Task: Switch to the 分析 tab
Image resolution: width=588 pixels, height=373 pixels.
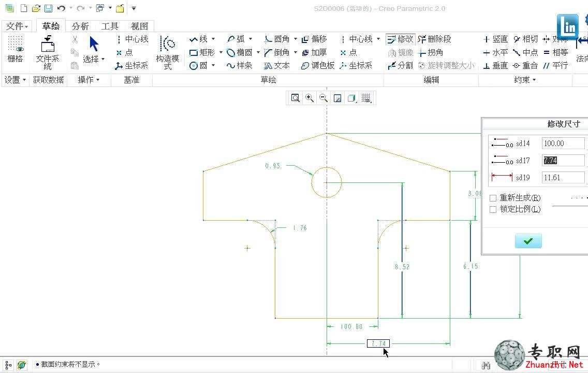Action: click(80, 26)
